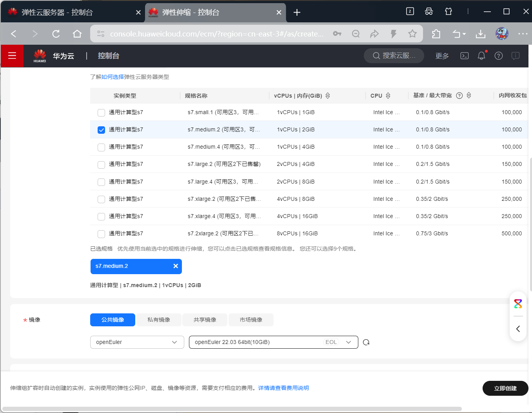Select the 共享镜像 tab
This screenshot has height=413, width=532.
[205, 320]
